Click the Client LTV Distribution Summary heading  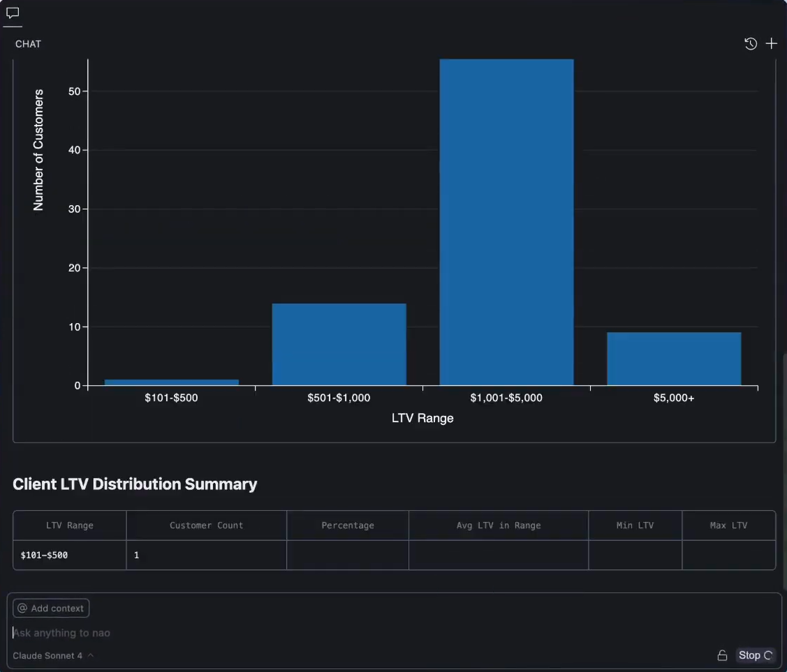135,484
